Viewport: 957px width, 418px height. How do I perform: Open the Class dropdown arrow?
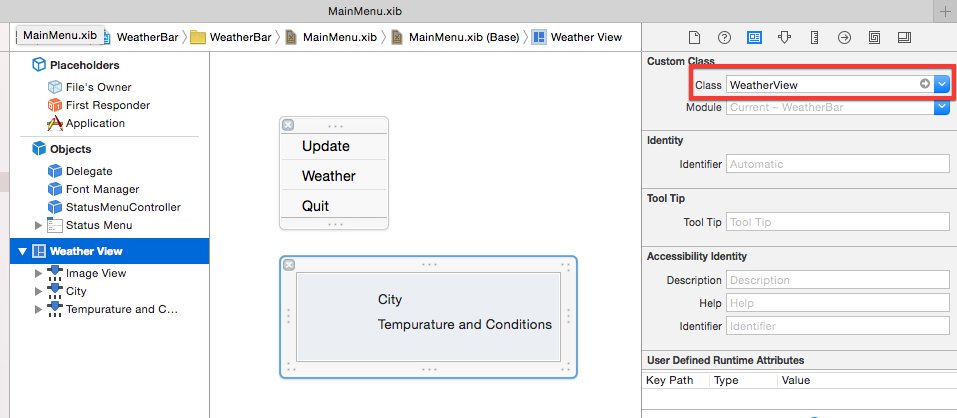click(942, 85)
